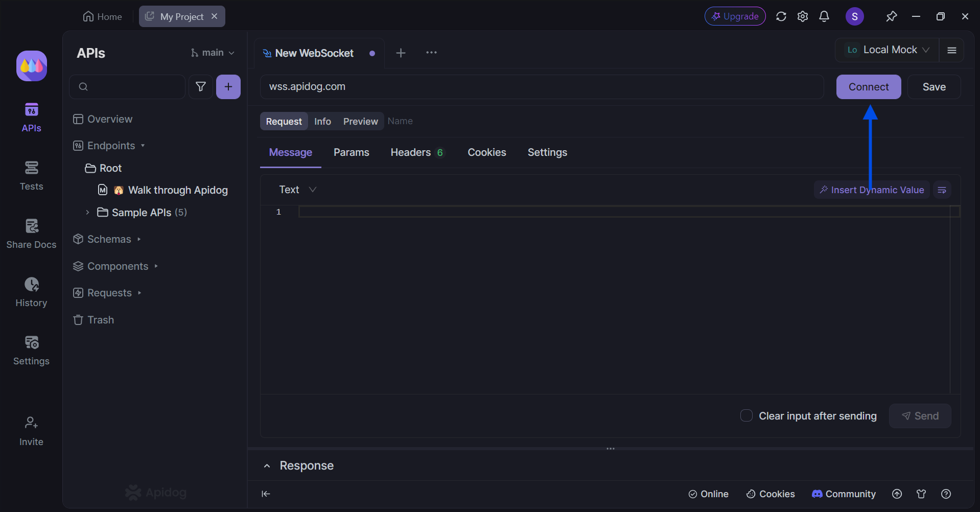Open History in left sidebar
This screenshot has height=512, width=980.
pos(31,292)
